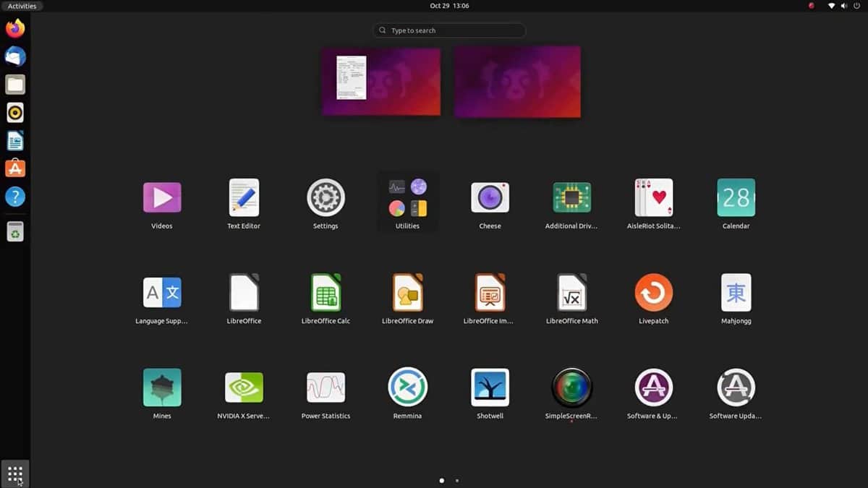
Task: Open Software & Updates
Action: (654, 388)
